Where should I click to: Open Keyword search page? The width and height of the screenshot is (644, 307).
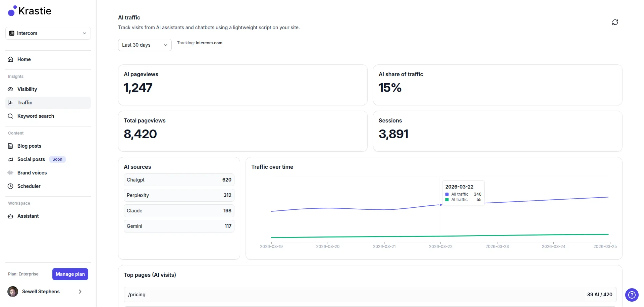tap(48, 116)
